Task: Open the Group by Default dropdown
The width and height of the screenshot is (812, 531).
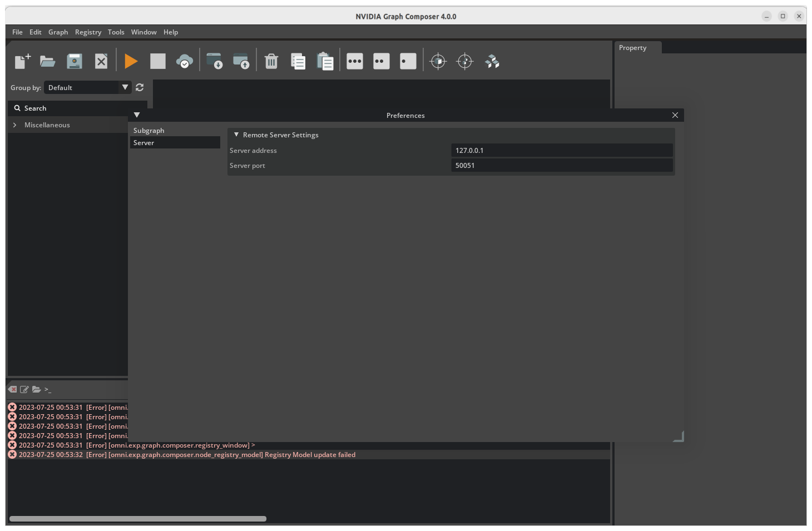Action: 88,87
